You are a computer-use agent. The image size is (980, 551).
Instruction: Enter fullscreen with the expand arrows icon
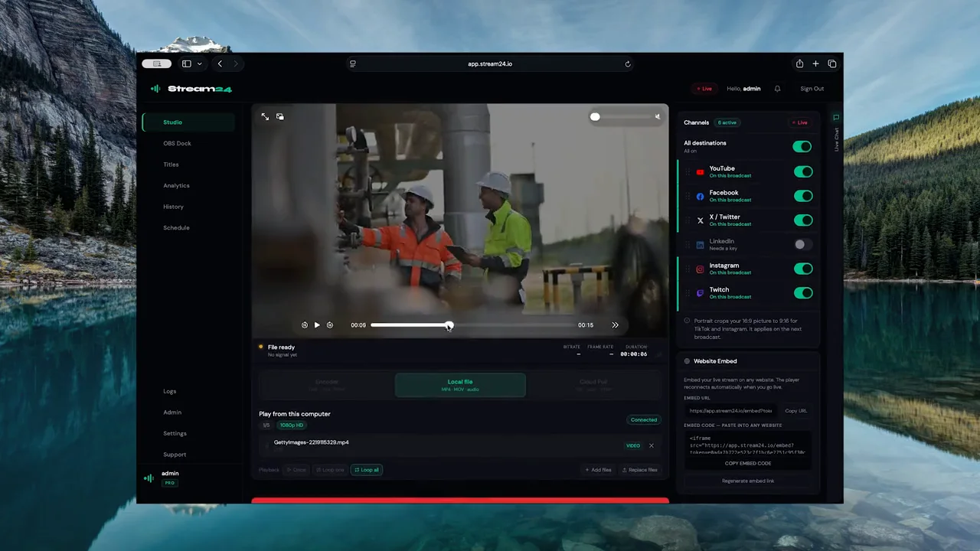coord(265,116)
